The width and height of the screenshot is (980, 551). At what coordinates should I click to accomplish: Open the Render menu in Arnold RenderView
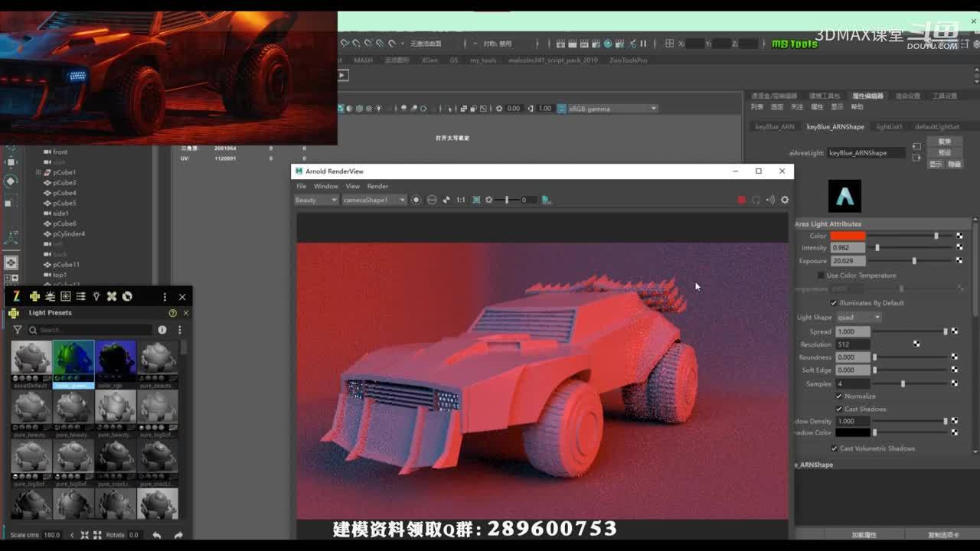[x=377, y=186]
